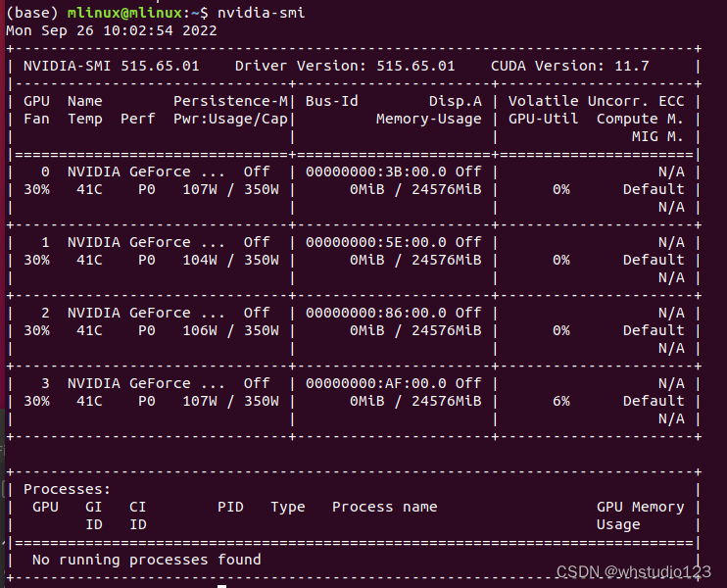Click bus id '00000000:5E:00.0'
The height and width of the screenshot is (588, 727).
click(376, 242)
